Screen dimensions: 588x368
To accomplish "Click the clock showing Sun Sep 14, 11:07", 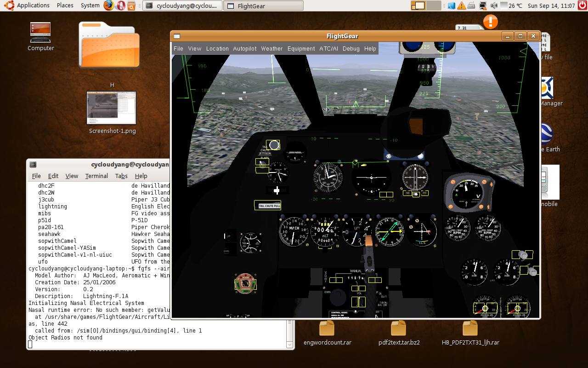I will [x=551, y=6].
